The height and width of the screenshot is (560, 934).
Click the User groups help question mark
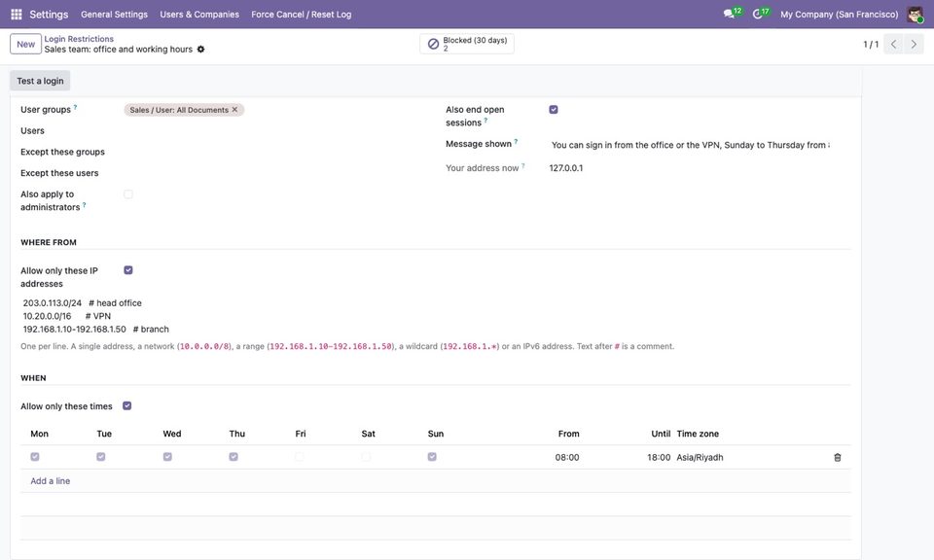tap(75, 107)
